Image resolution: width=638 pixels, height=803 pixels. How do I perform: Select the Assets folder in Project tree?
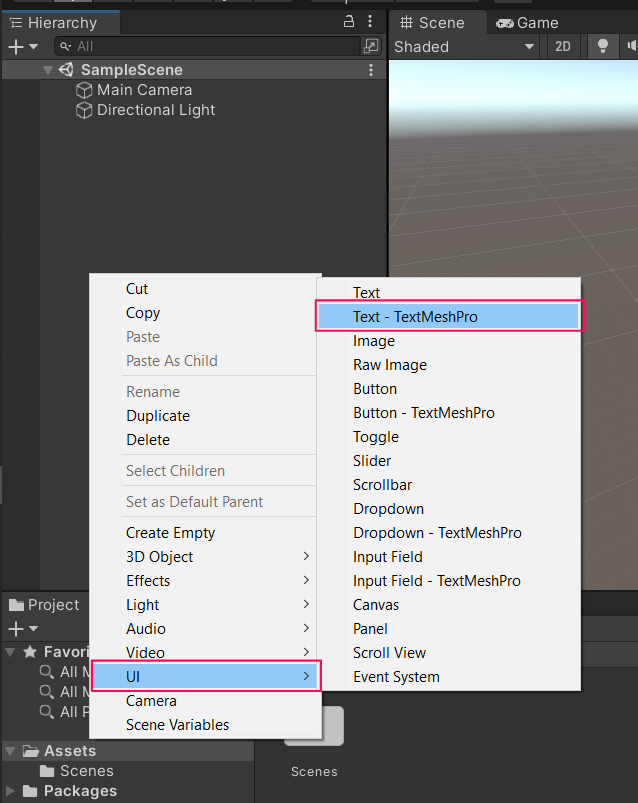[x=60, y=751]
